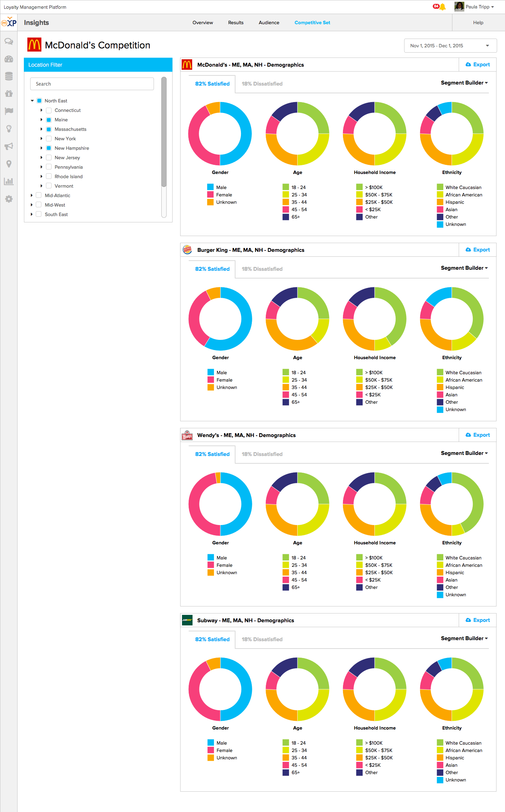This screenshot has height=812, width=505.
Task: Open McDonald's Segment Builder dropdown
Action: [x=464, y=83]
